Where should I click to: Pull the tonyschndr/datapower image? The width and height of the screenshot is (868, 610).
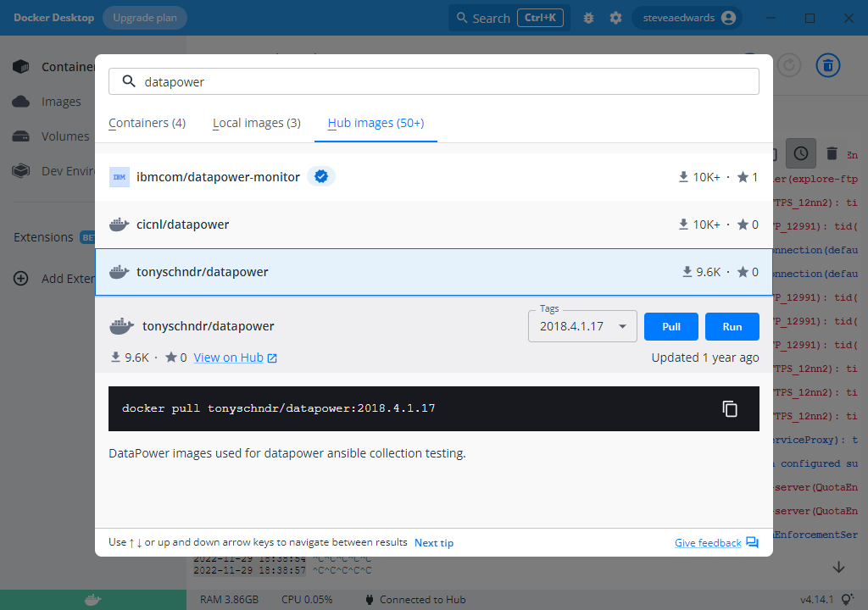tap(670, 326)
